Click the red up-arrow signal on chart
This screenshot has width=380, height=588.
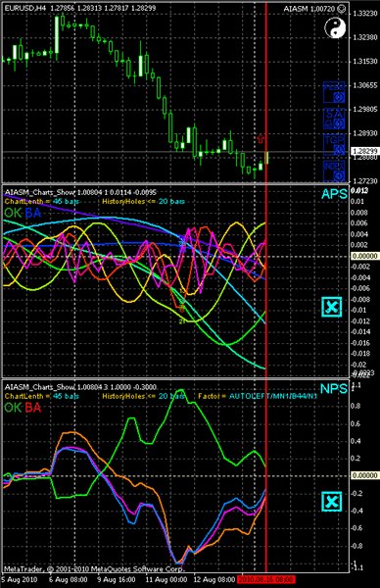point(261,138)
